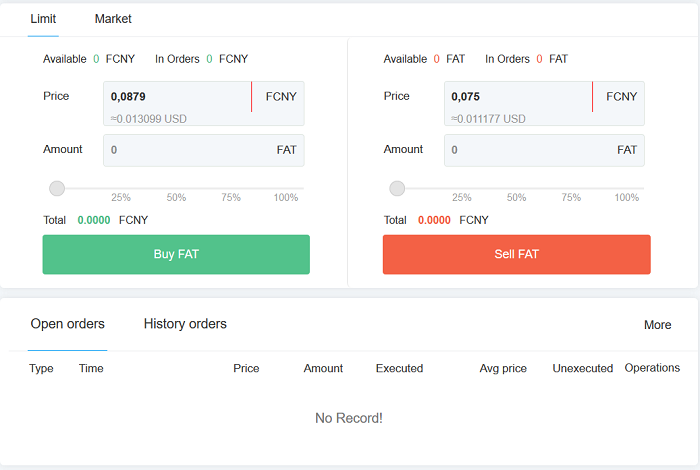Select the Limit order tab

43,19
